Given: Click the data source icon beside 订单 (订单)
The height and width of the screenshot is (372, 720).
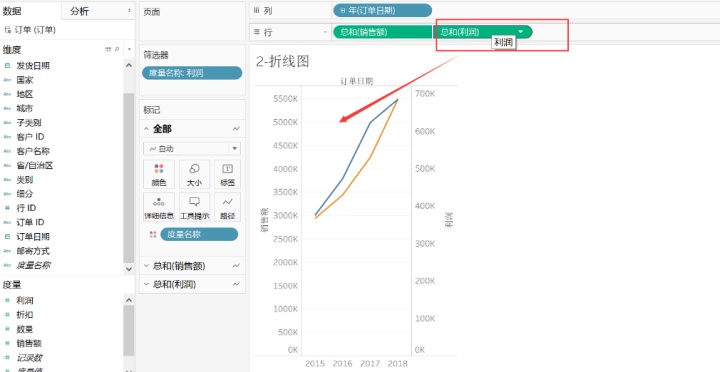Looking at the screenshot, I should (x=7, y=30).
